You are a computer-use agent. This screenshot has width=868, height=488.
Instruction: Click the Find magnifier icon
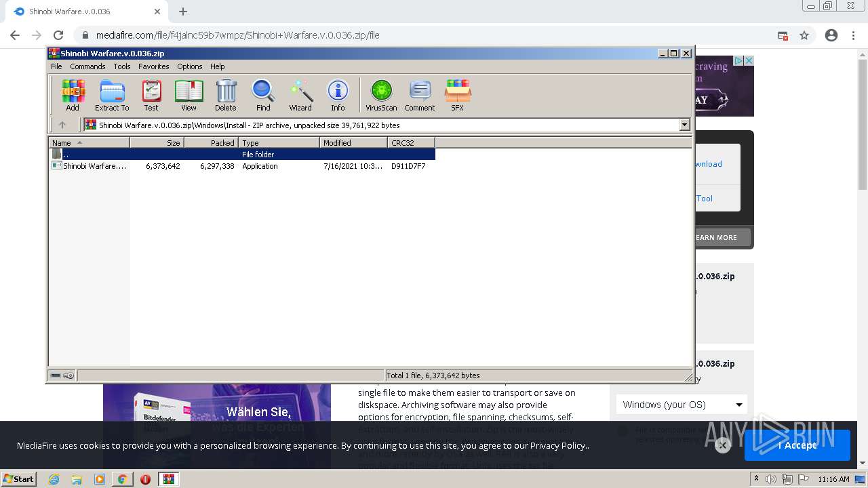tap(263, 95)
